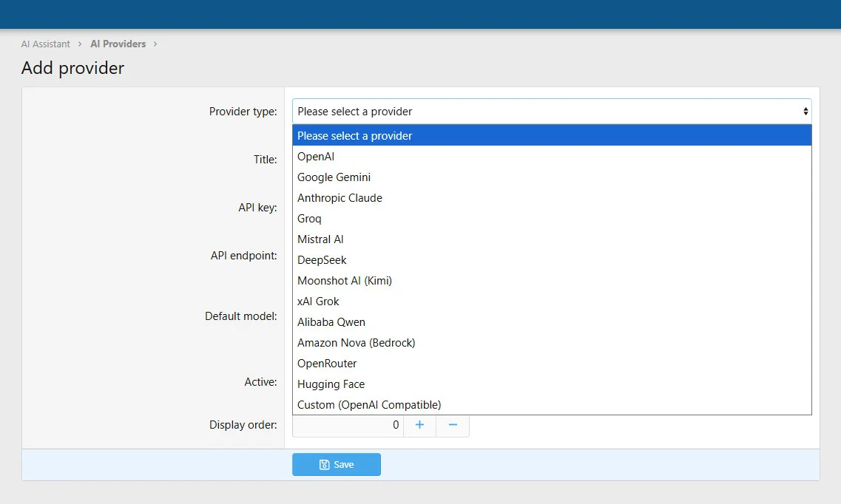The height and width of the screenshot is (504, 841).
Task: Select OpenAI from the provider list
Action: 316,157
